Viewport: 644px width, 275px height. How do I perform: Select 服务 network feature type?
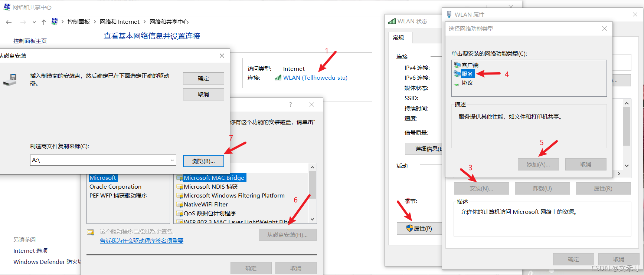tap(467, 74)
